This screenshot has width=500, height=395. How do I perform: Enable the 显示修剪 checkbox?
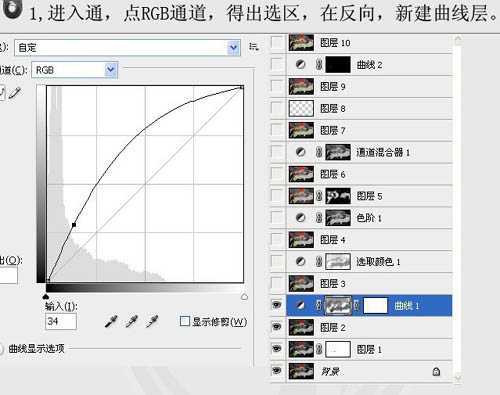pyautogui.click(x=184, y=321)
